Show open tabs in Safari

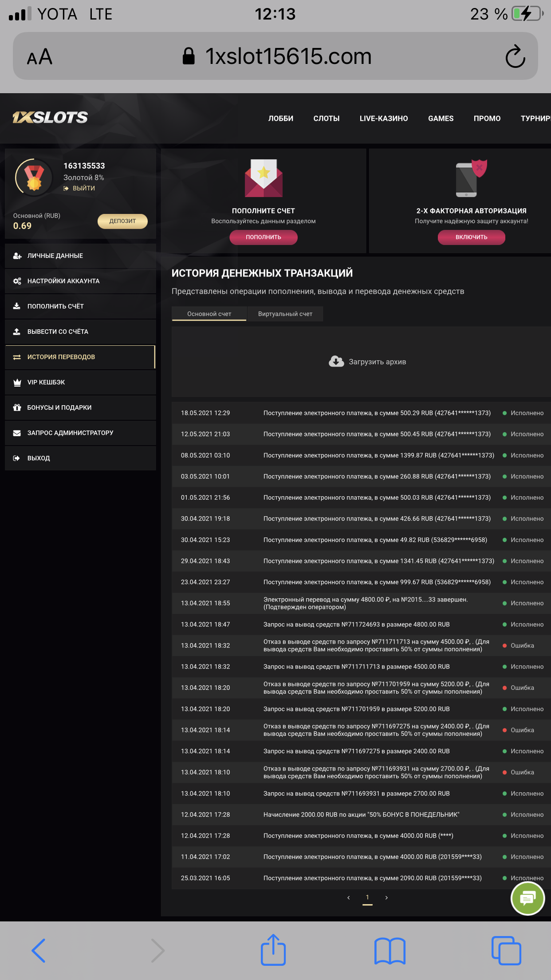coord(506,951)
